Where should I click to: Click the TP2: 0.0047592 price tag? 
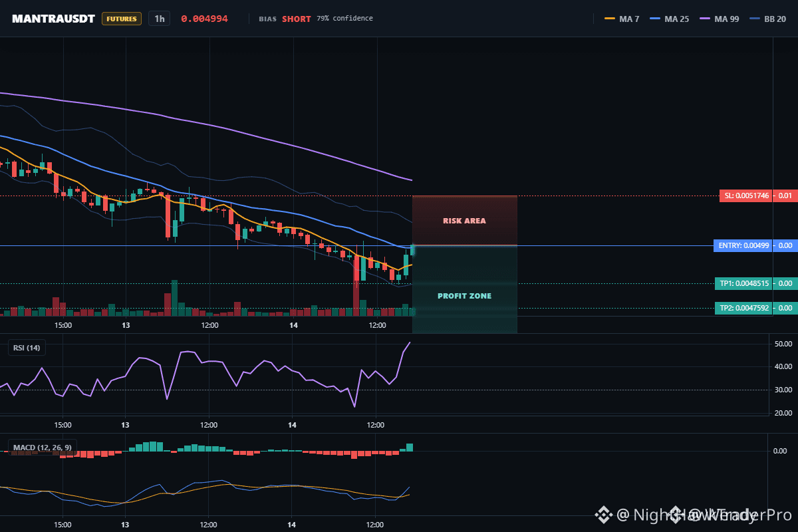coord(743,308)
